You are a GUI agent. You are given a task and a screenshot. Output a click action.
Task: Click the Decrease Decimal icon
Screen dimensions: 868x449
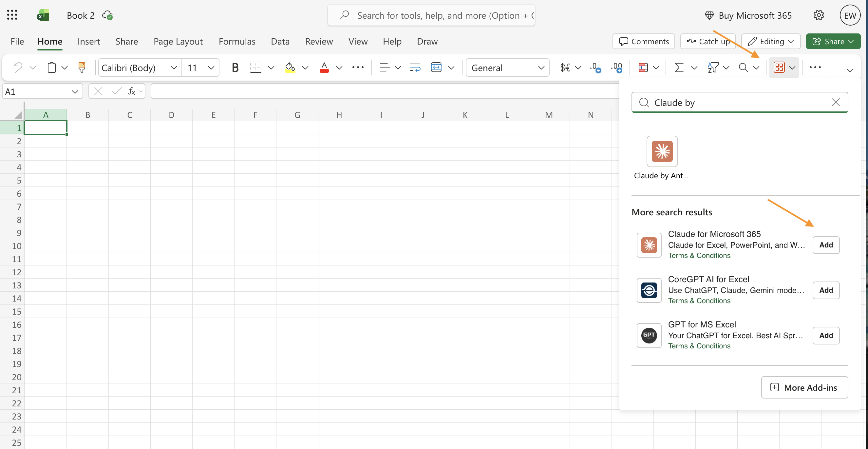[595, 68]
